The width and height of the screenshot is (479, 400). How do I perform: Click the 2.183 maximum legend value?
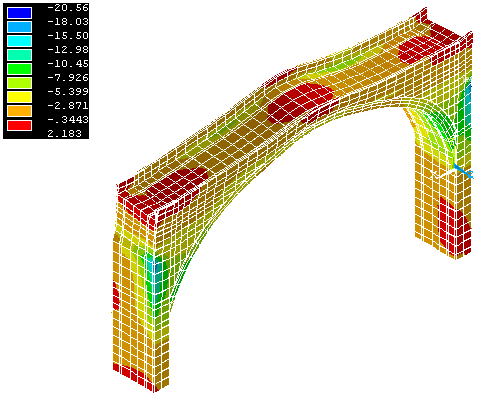pos(64,134)
